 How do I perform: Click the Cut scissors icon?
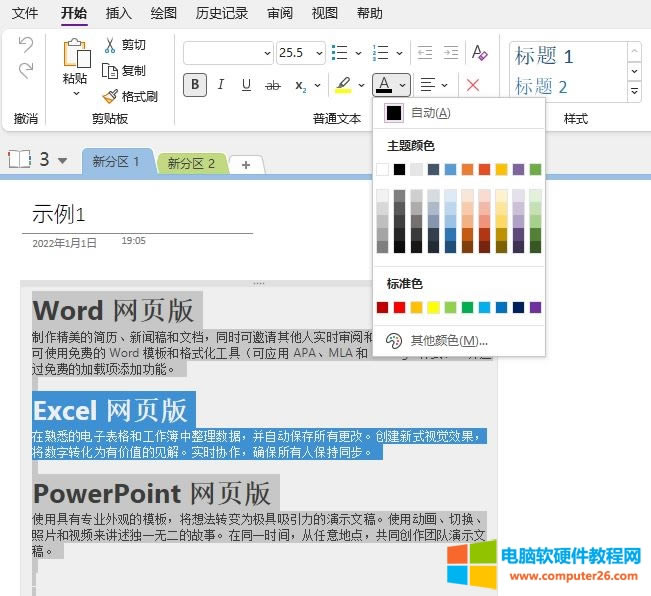110,45
